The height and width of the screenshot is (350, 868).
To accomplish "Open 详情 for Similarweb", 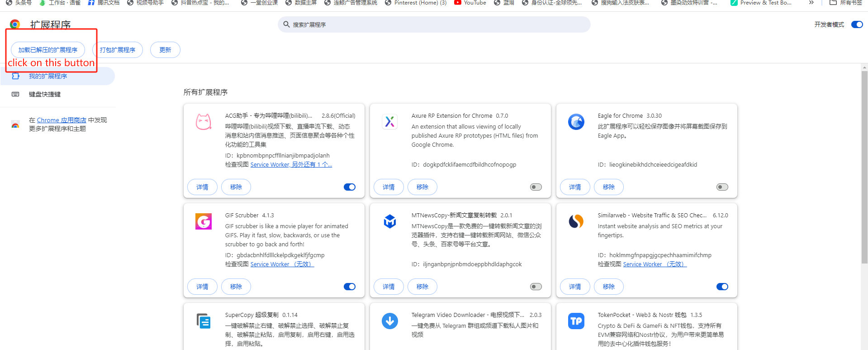I will coord(575,287).
